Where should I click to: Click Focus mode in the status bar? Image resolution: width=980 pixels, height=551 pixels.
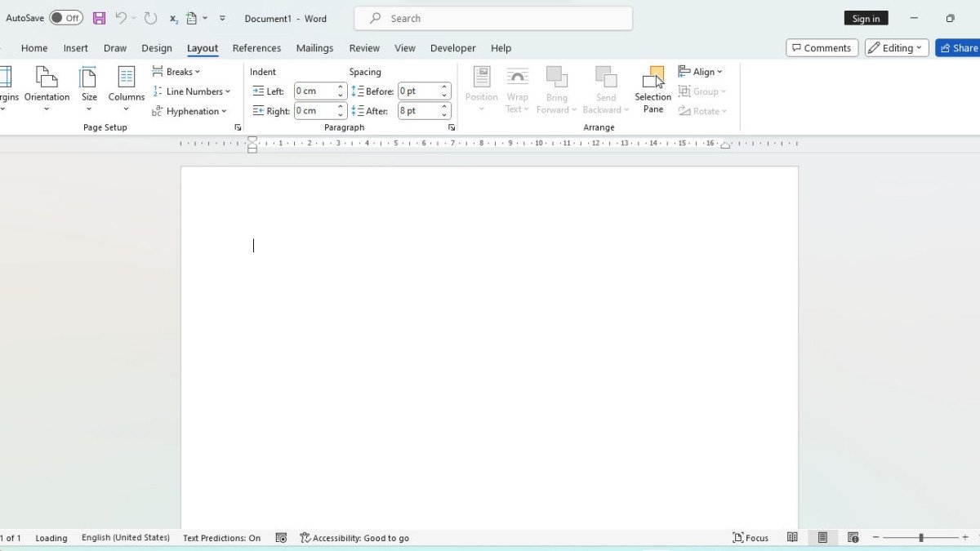(750, 537)
